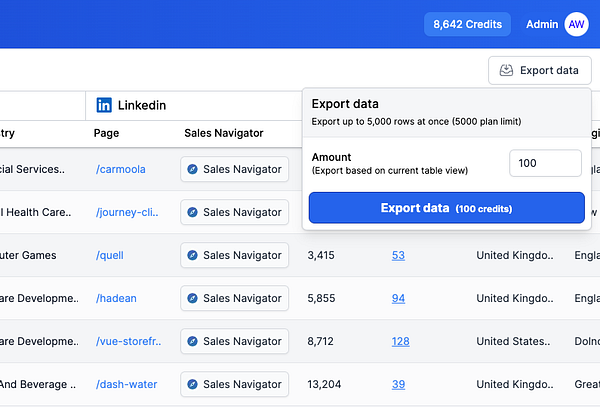Screen dimensions: 600x407
Task: Click the download icon on Export data
Action: (507, 70)
